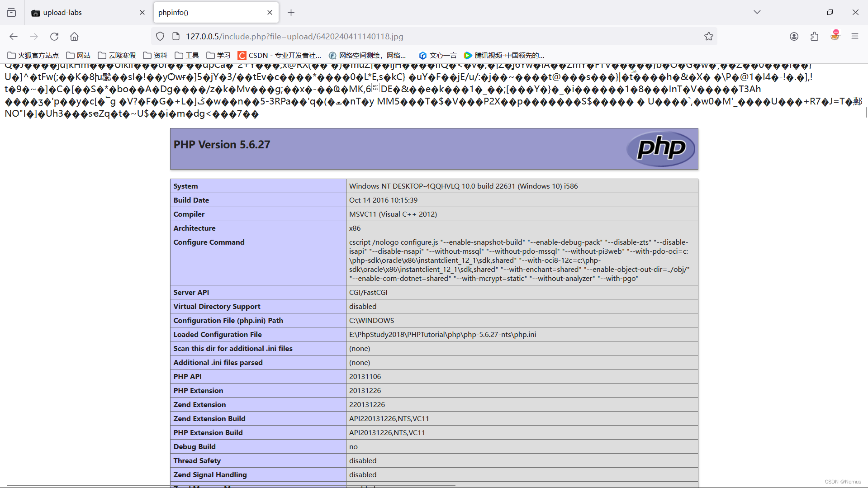Click the Scan this dir label

tap(233, 349)
